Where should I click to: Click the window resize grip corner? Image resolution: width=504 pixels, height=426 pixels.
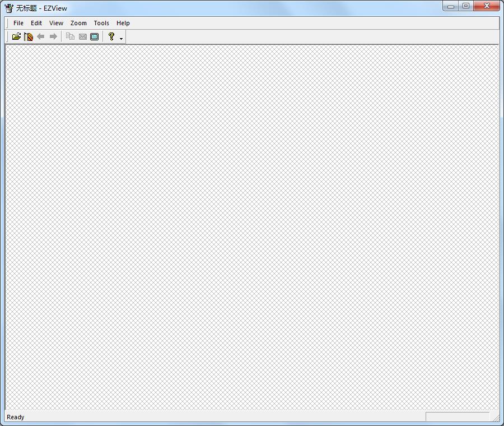[496, 418]
